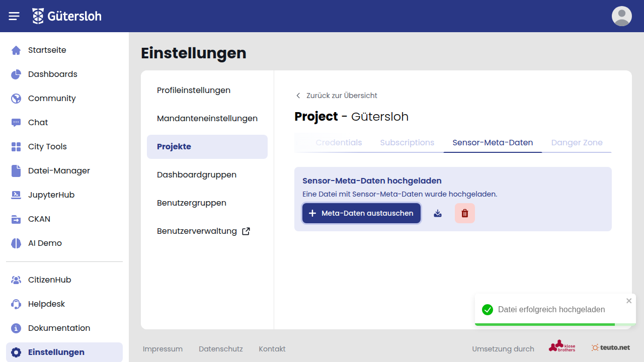This screenshot has height=362, width=644.
Task: Go to AI Demo in sidebar
Action: tap(45, 243)
